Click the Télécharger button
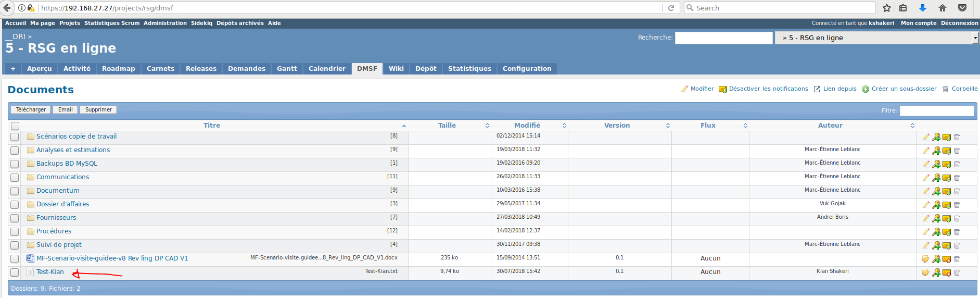The height and width of the screenshot is (298, 980). tap(31, 110)
